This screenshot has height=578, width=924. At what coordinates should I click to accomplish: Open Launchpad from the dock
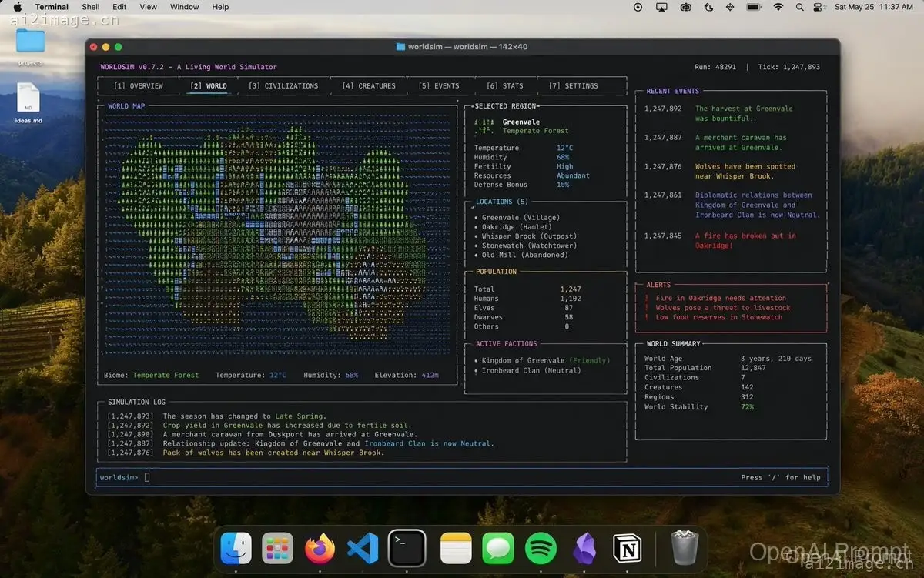pyautogui.click(x=277, y=549)
